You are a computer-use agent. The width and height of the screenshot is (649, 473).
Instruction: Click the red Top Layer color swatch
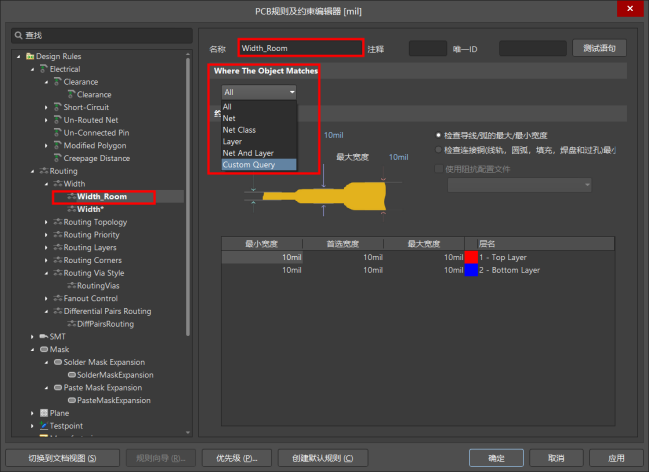pyautogui.click(x=470, y=257)
